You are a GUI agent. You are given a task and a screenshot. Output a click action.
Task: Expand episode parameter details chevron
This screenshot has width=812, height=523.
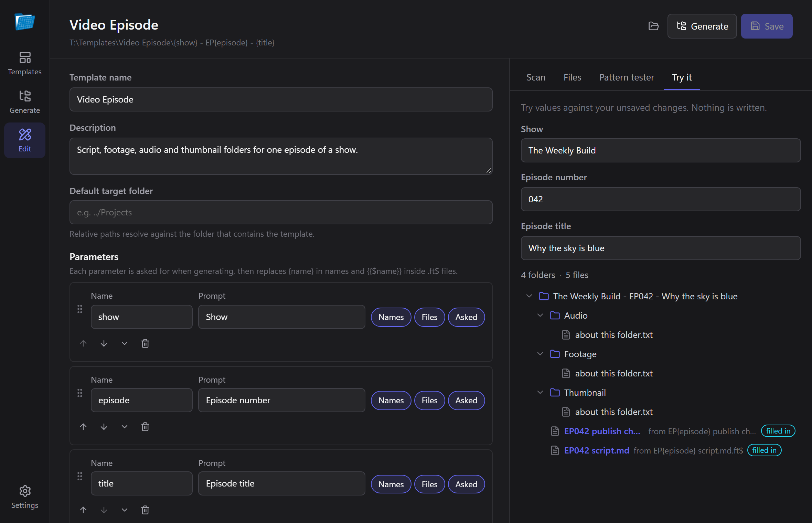click(x=125, y=427)
